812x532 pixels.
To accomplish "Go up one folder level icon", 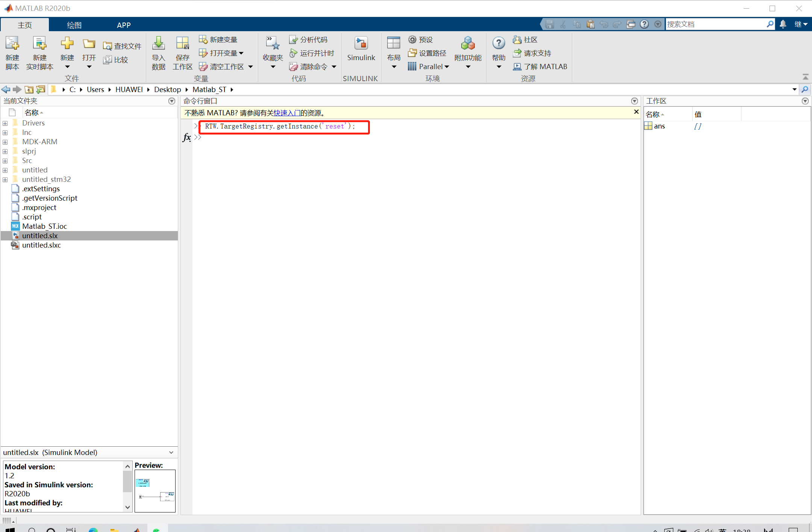I will pyautogui.click(x=29, y=89).
